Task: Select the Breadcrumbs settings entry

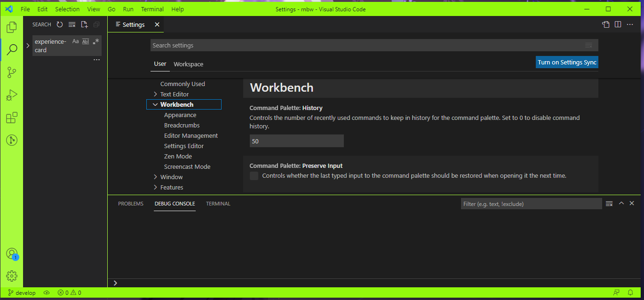Action: click(x=182, y=125)
